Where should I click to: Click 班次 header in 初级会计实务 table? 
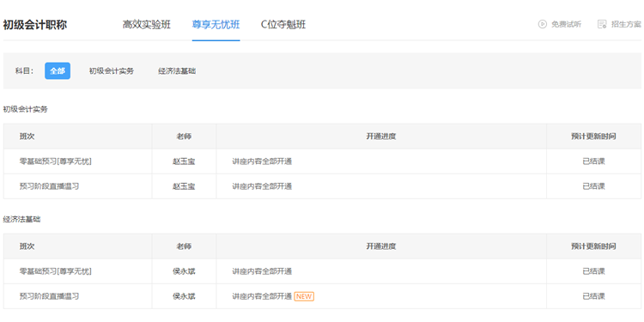27,137
